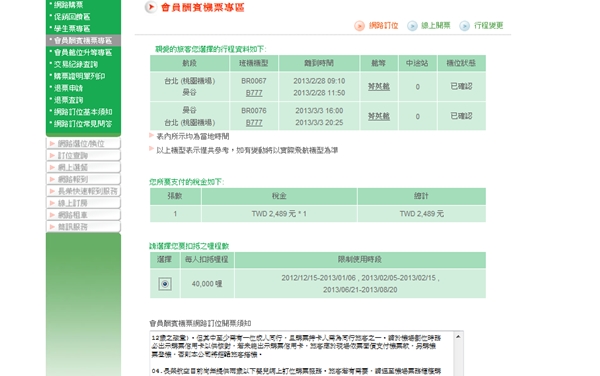Click the restricted period 2013/06/21-2013/08/20
600x376 pixels.
tap(360, 290)
